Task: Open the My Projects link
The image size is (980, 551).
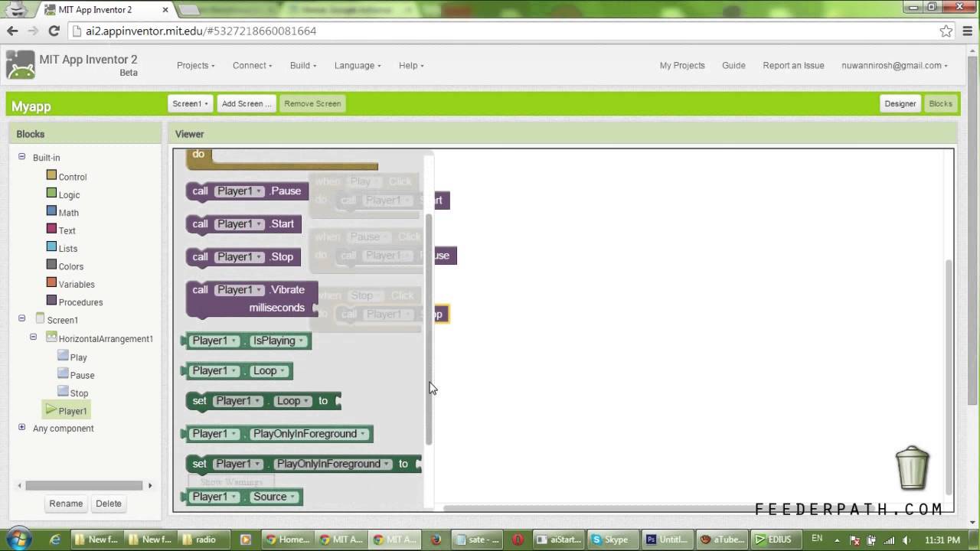Action: click(682, 65)
